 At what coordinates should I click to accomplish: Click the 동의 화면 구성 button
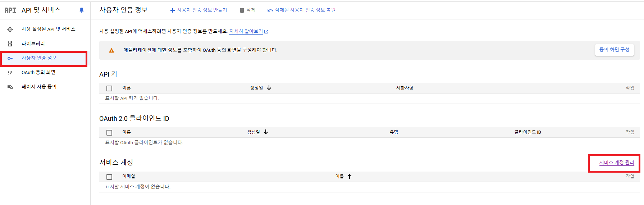(614, 50)
